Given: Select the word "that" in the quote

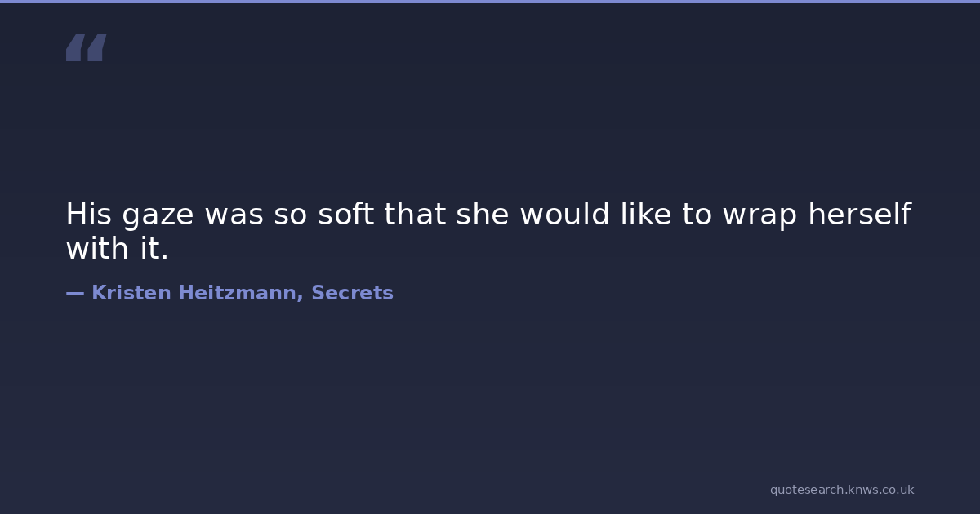Looking at the screenshot, I should tap(416, 215).
